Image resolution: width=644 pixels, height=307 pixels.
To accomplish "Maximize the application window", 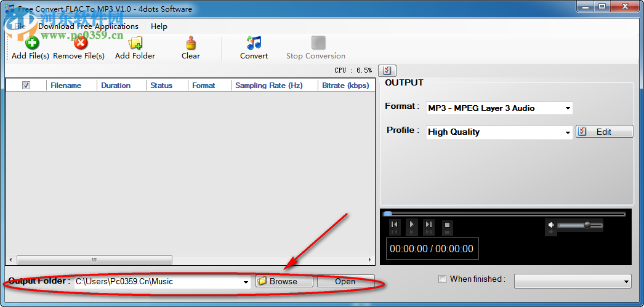I will pyautogui.click(x=603, y=6).
